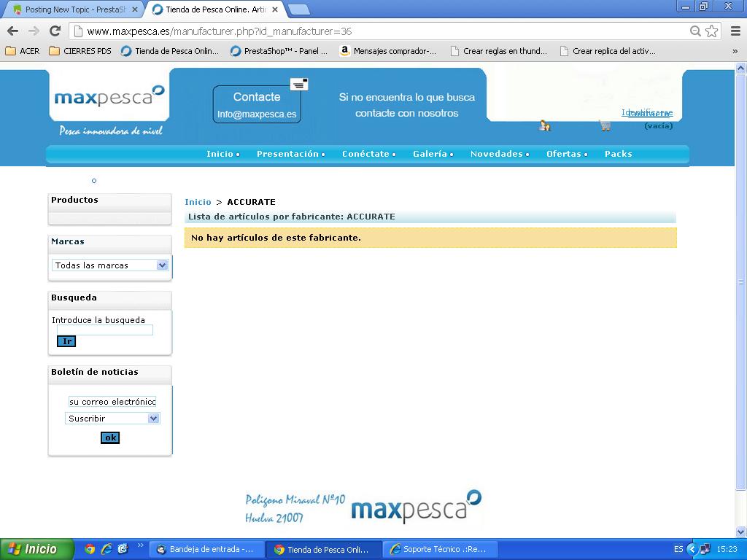Open the Suscribir dropdown
Image resolution: width=747 pixels, height=560 pixels.
click(112, 419)
